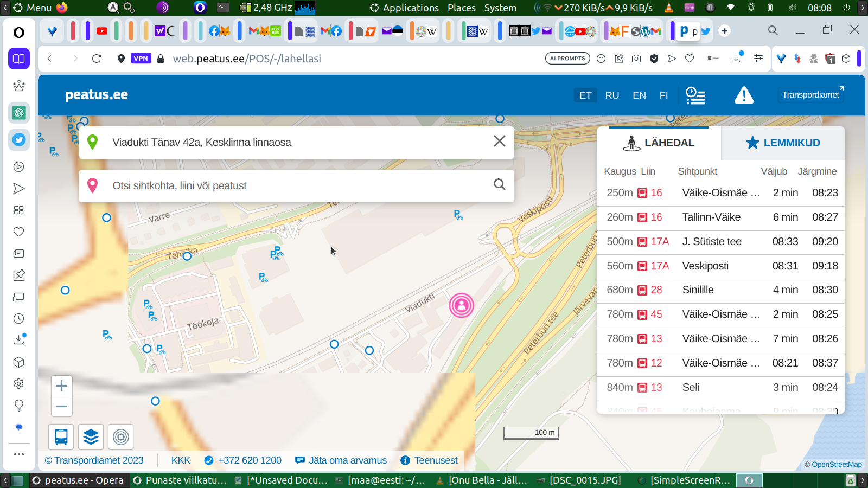The width and height of the screenshot is (868, 488).
Task: Center map on my location
Action: (121, 436)
